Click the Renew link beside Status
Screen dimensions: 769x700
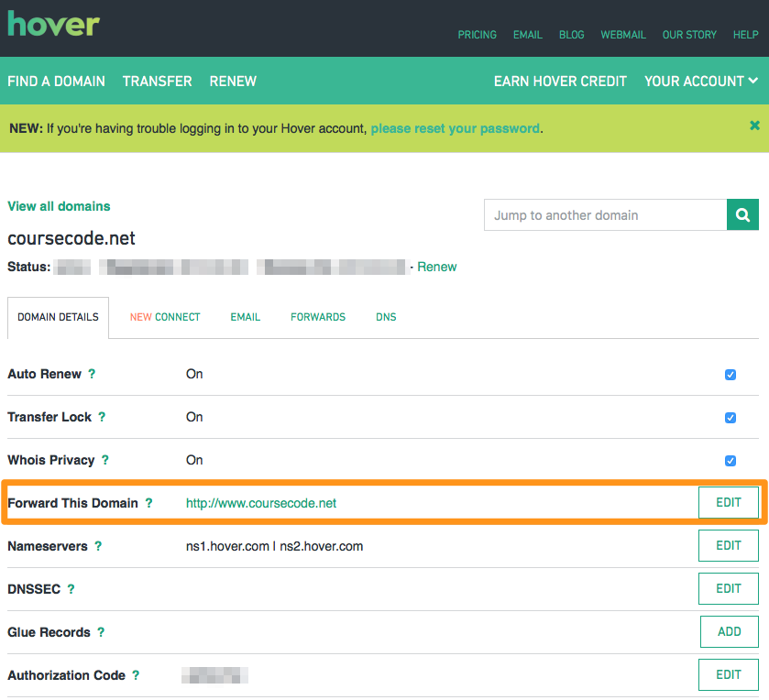(x=436, y=267)
